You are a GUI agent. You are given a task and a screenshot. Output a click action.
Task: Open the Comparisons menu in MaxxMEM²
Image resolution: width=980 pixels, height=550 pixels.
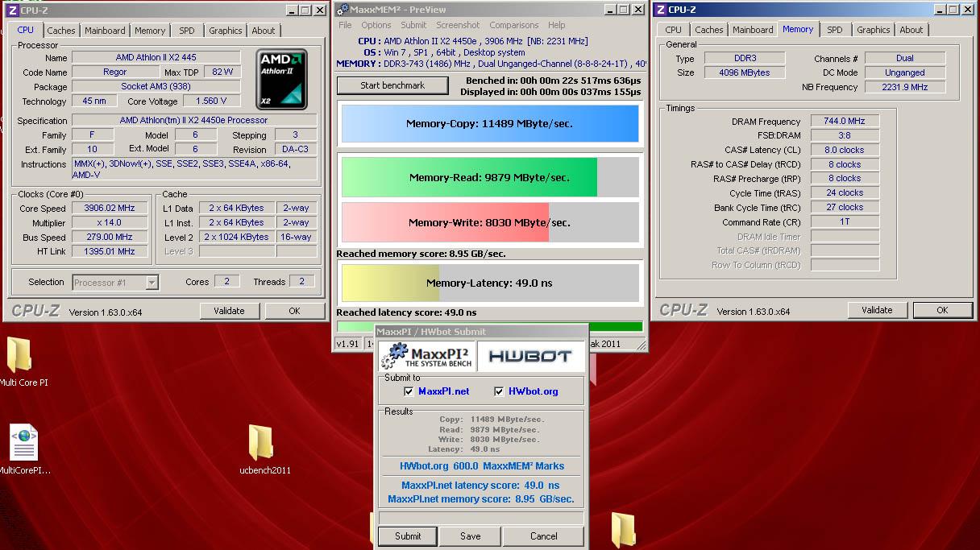(514, 25)
